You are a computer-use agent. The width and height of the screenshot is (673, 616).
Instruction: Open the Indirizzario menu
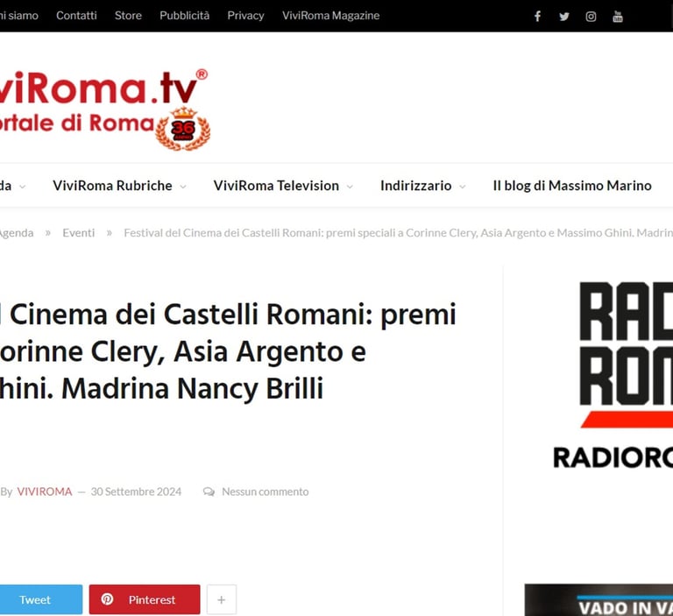(416, 186)
